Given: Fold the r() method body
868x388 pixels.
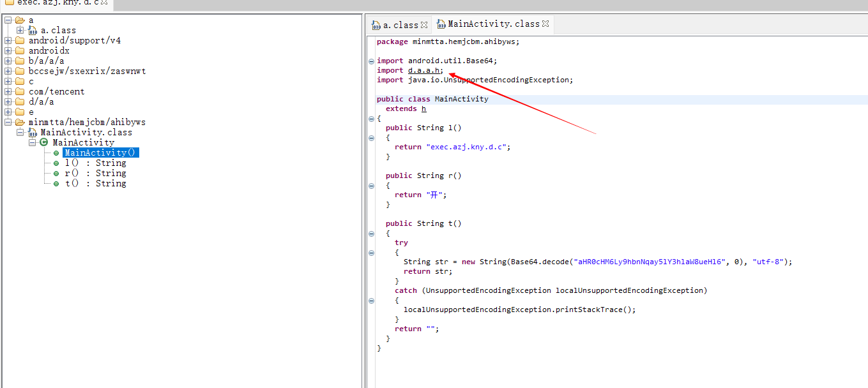Looking at the screenshot, I should coord(371,186).
